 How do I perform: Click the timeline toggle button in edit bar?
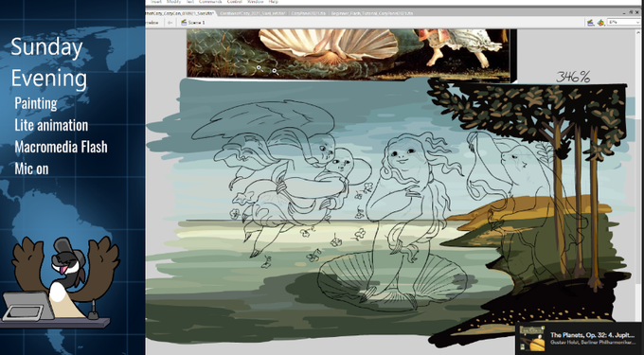tap(152, 23)
